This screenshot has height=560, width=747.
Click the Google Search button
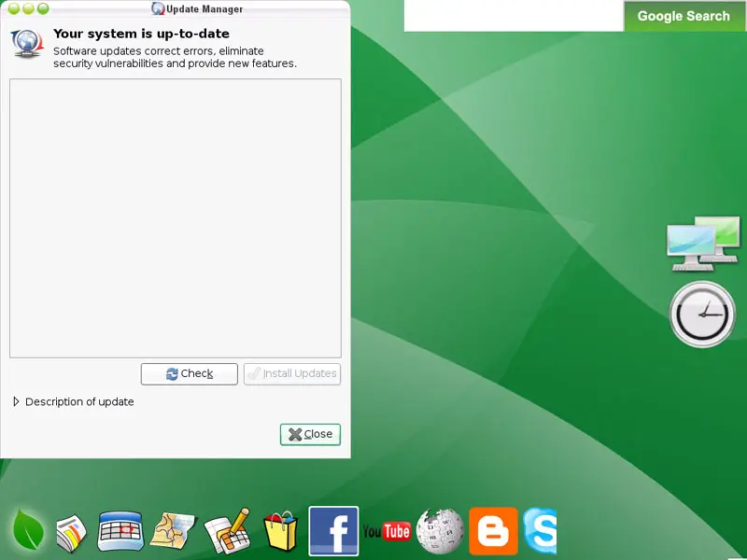(684, 16)
